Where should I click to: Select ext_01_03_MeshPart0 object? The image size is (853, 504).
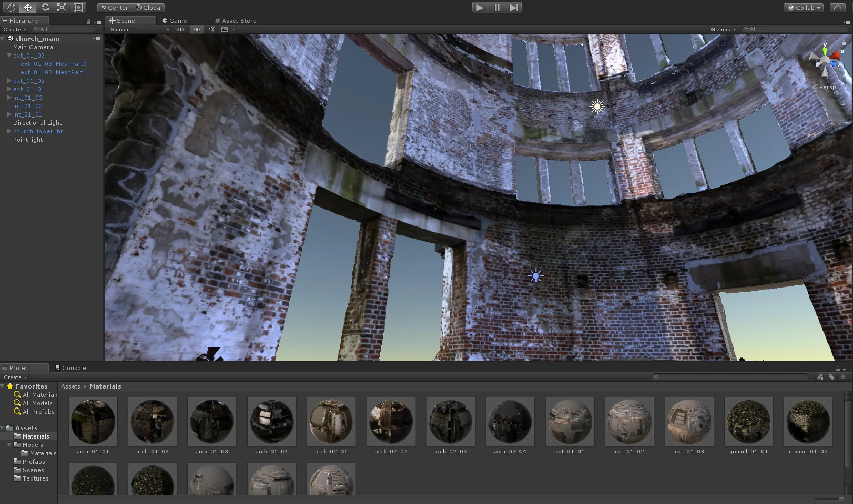53,64
